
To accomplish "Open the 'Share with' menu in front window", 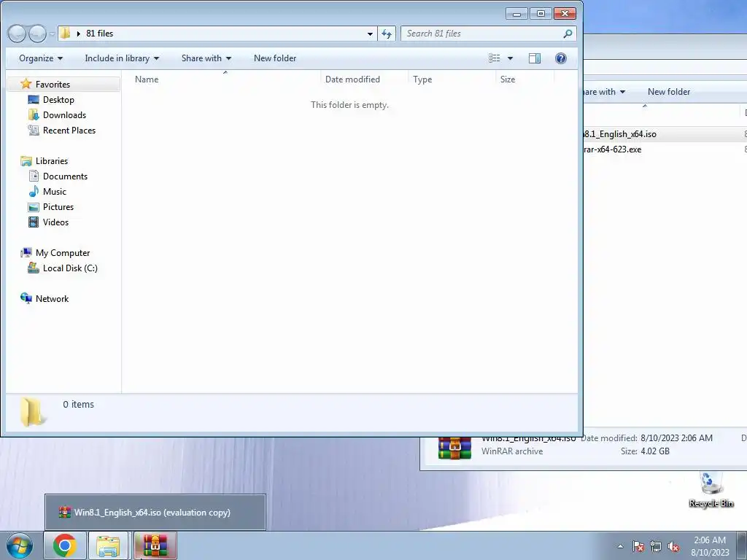I will tap(206, 58).
